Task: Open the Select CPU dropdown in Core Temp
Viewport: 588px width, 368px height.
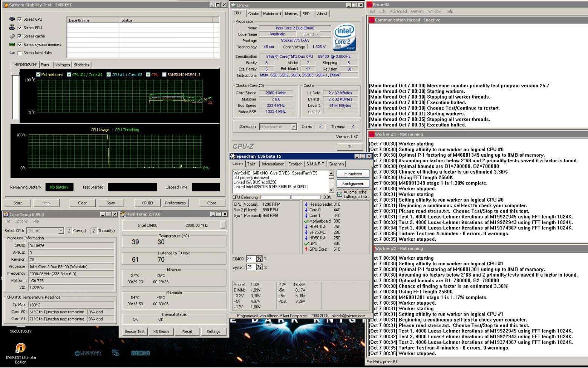Action: (61, 231)
